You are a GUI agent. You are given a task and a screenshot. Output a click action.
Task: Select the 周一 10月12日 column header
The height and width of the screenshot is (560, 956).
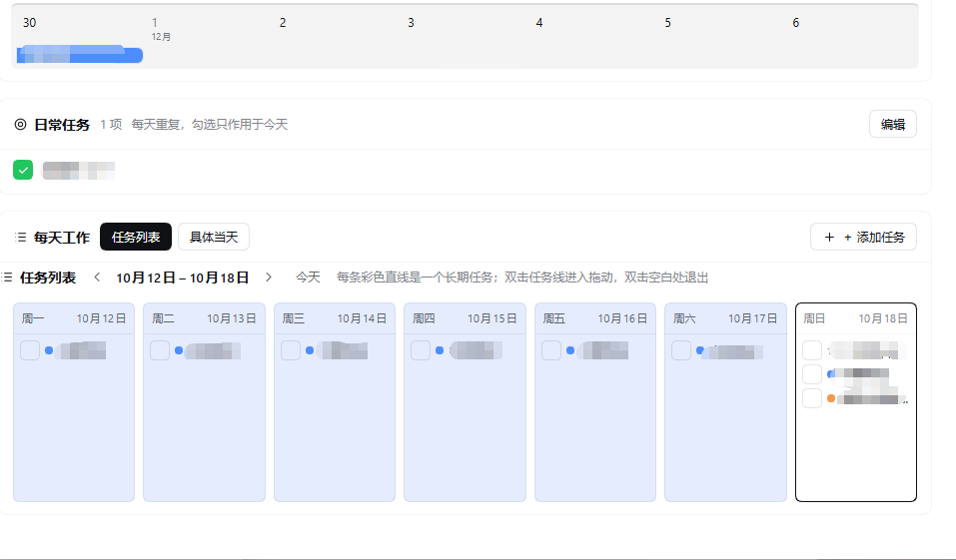coord(74,318)
